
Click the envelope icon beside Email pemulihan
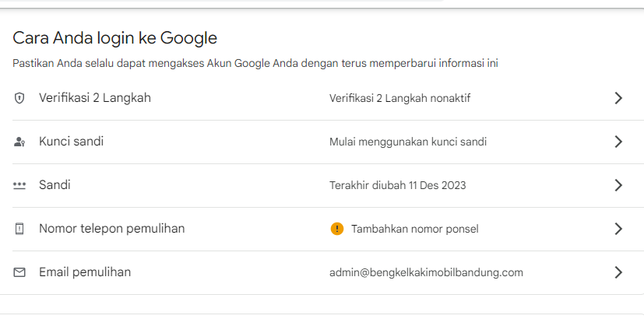(20, 273)
